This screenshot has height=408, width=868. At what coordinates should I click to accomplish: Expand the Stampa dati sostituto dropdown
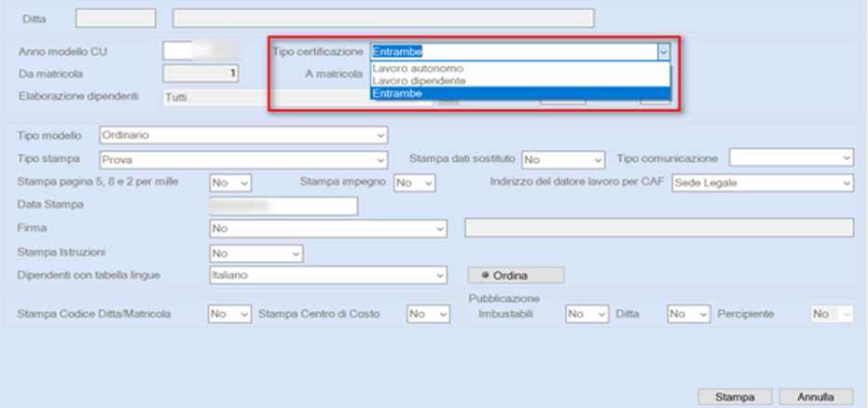coord(563,160)
